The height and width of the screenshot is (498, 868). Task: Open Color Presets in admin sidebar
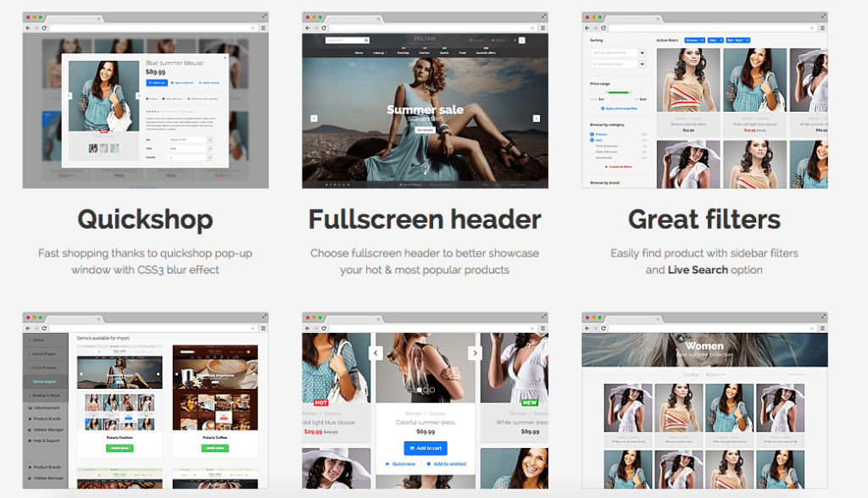44,368
